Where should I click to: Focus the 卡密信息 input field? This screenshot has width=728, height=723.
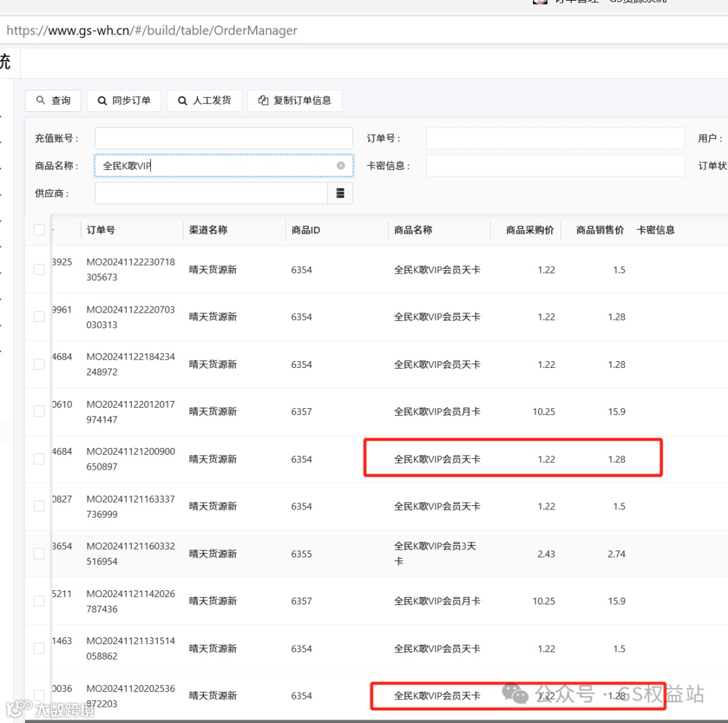click(x=555, y=166)
